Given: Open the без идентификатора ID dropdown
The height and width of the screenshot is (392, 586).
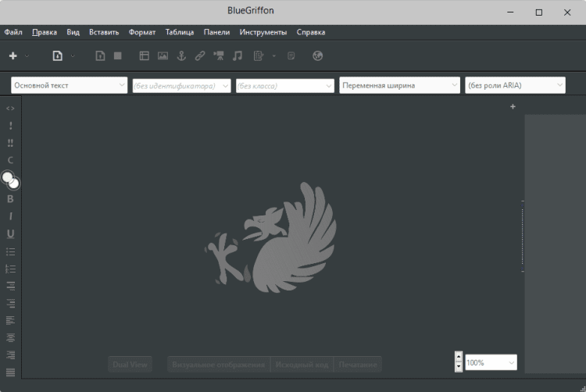Looking at the screenshot, I should (x=181, y=86).
